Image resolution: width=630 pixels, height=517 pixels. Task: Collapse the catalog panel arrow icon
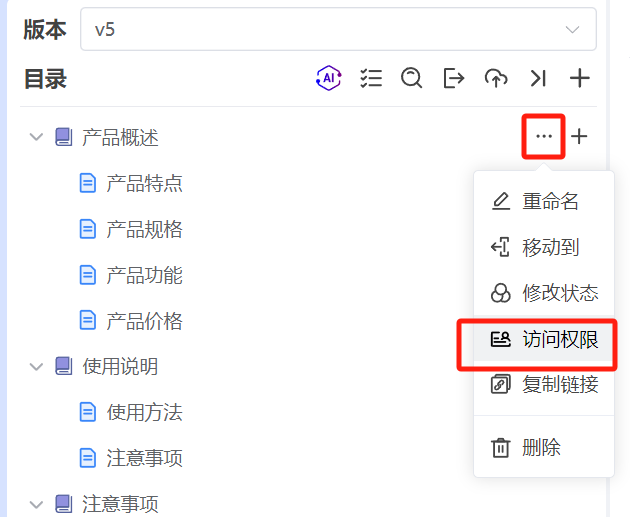point(538,78)
